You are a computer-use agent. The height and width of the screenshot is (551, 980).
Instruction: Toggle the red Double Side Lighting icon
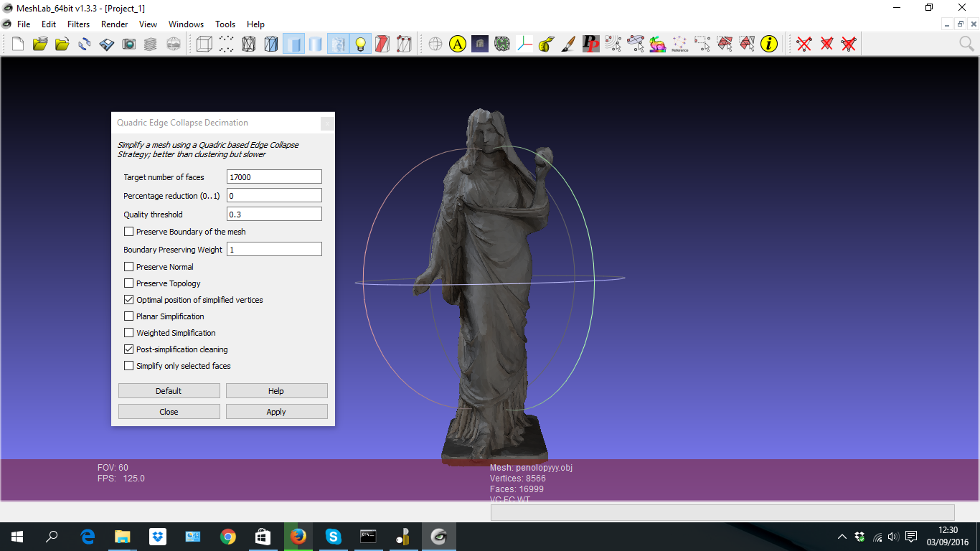pyautogui.click(x=382, y=44)
